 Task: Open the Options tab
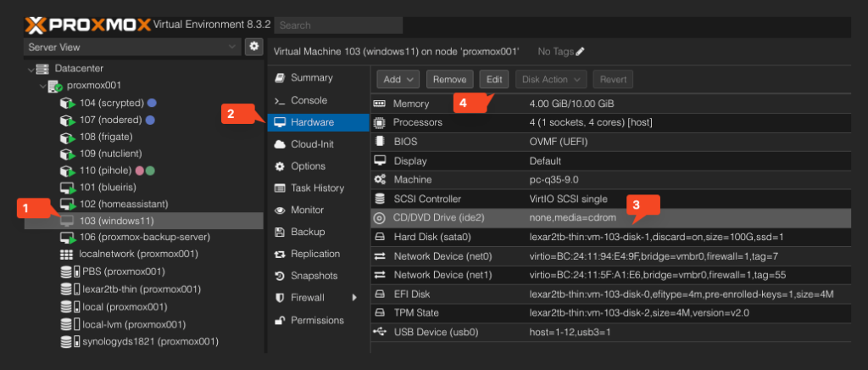coord(319,166)
